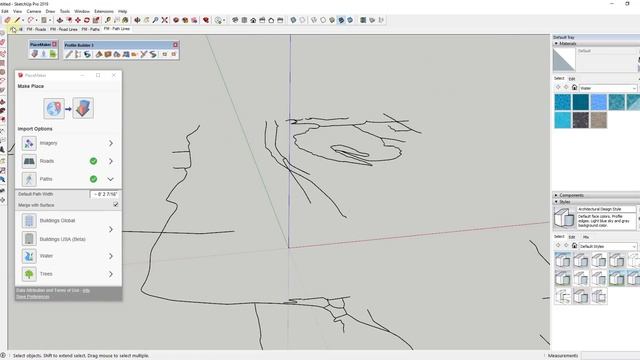
Task: Open the Default Styles library dropdown
Action: [x=608, y=246]
